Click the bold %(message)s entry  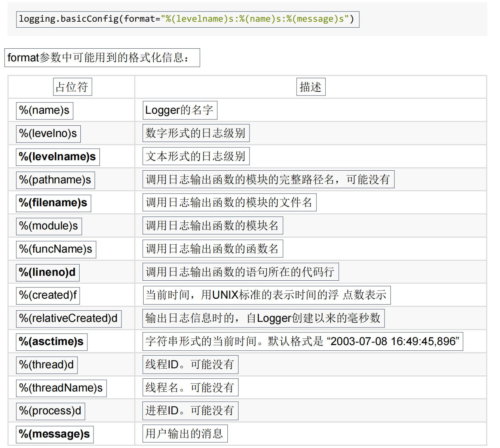(55, 434)
